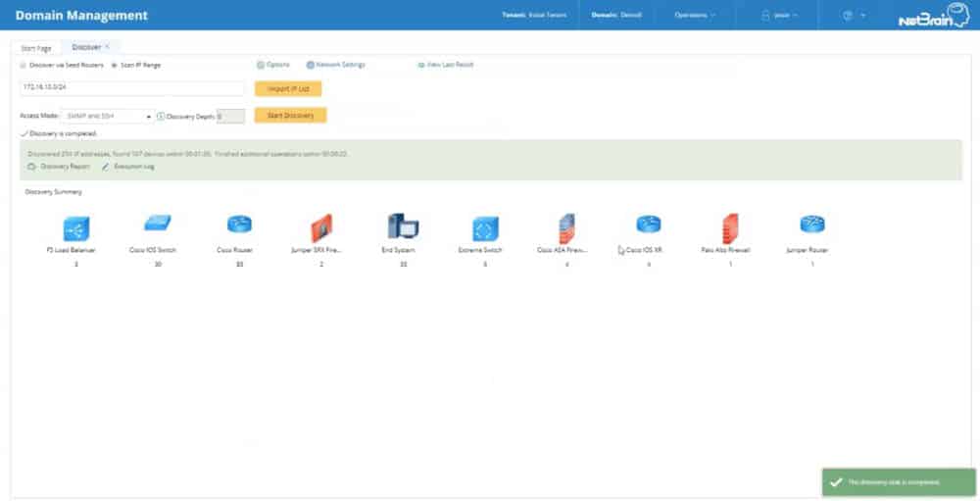
Task: Click the Palo Alto Firewall label
Action: pos(725,250)
